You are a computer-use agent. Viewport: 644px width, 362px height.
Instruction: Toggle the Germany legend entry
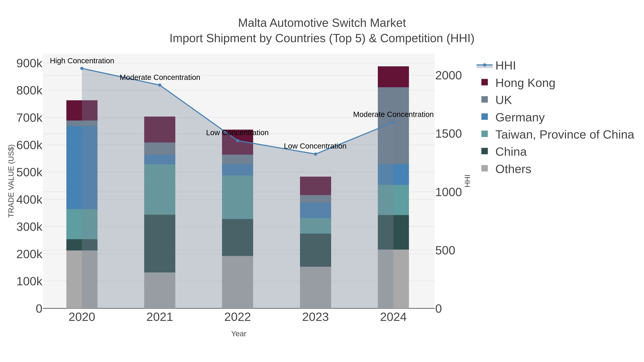tap(513, 117)
